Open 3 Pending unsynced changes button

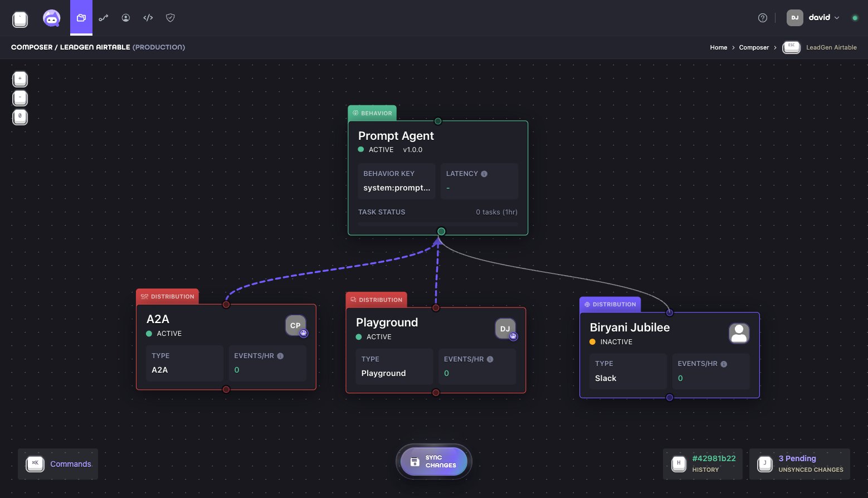799,464
